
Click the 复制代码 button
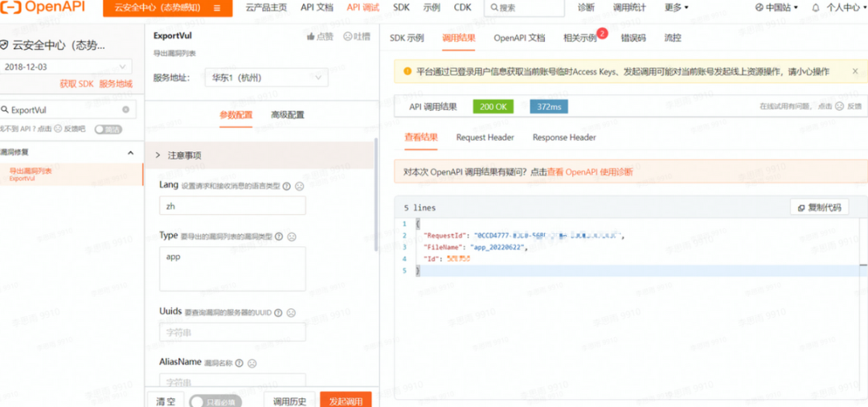pos(819,208)
